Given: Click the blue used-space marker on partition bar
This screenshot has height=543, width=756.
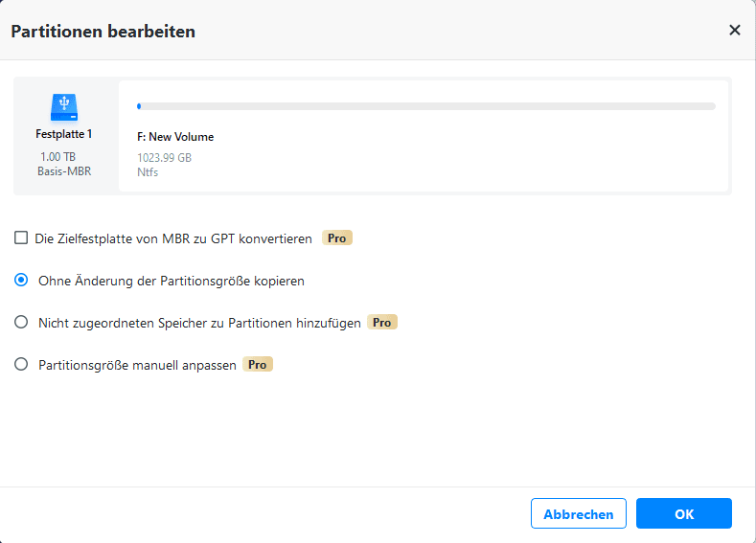Looking at the screenshot, I should [139, 106].
